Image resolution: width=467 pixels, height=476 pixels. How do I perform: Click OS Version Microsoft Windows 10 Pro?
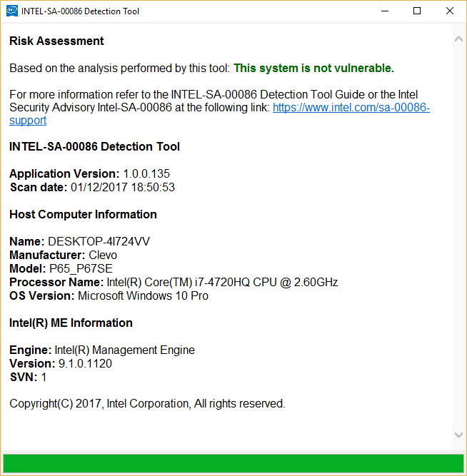(143, 295)
